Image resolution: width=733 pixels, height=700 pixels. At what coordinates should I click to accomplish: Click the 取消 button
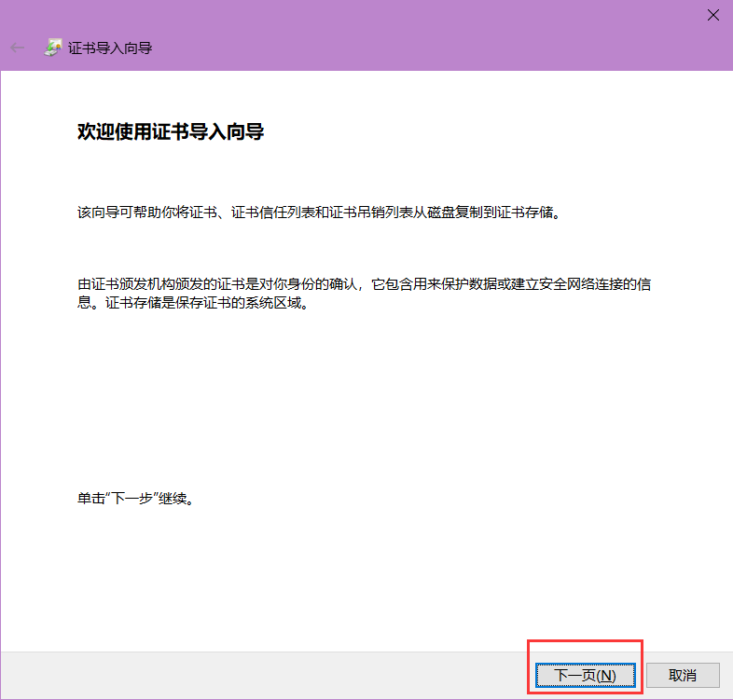pyautogui.click(x=683, y=675)
